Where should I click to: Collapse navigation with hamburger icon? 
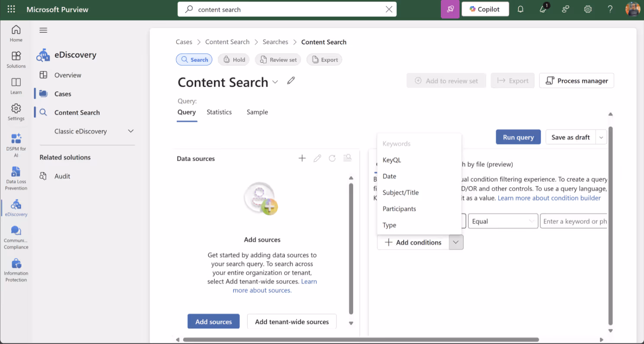pos(43,30)
